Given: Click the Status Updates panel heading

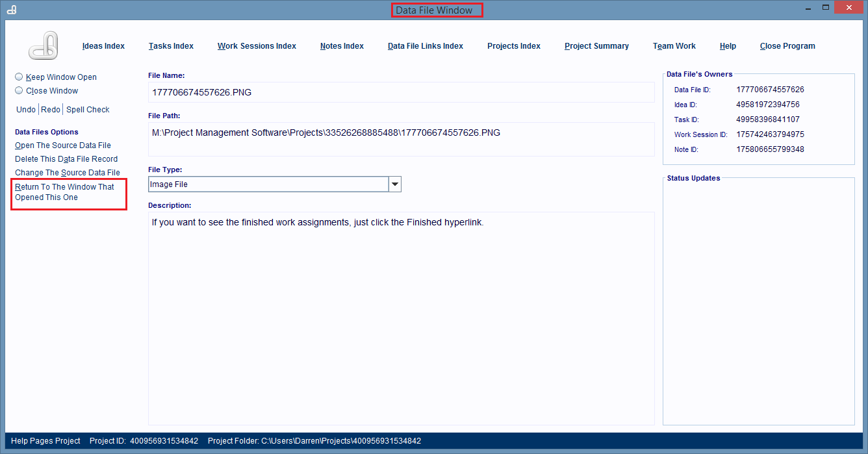Looking at the screenshot, I should click(x=693, y=178).
